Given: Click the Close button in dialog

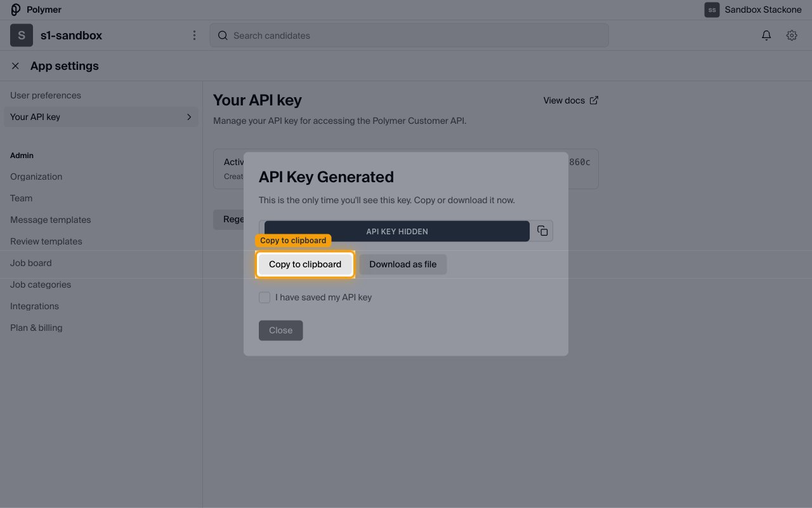Looking at the screenshot, I should (280, 330).
